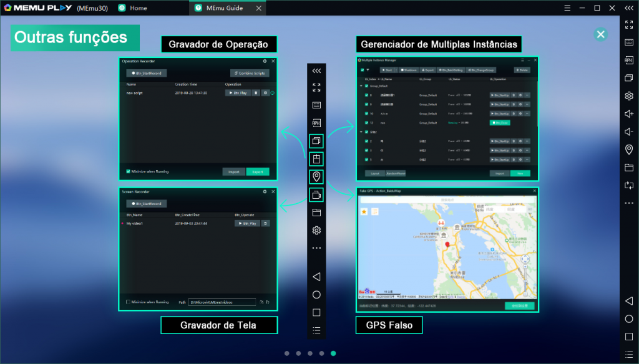Check Minimize when Running in Screen Recorder
Screen dimensions: 639x364
tap(128, 302)
